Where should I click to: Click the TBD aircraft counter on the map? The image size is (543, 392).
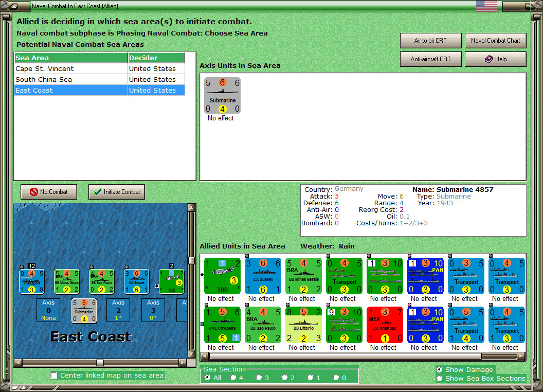click(171, 281)
